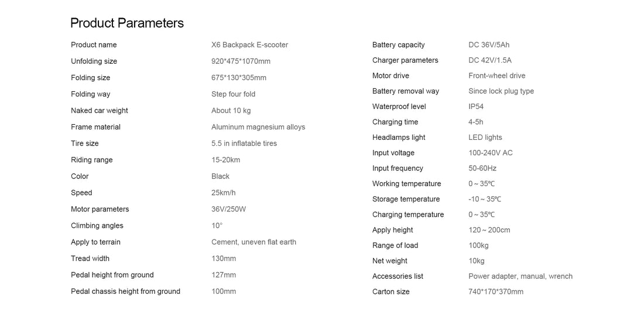Select the About 10 kg weight value
The height and width of the screenshot is (322, 644).
(231, 111)
